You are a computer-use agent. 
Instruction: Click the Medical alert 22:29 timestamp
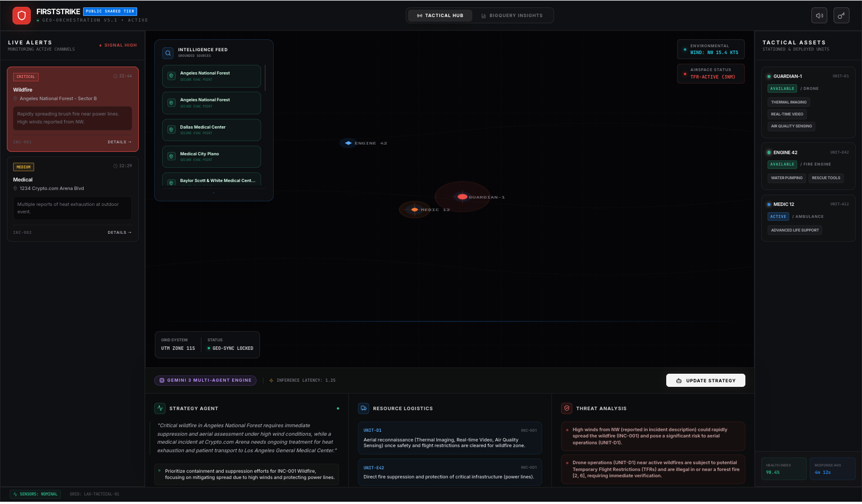click(x=122, y=166)
